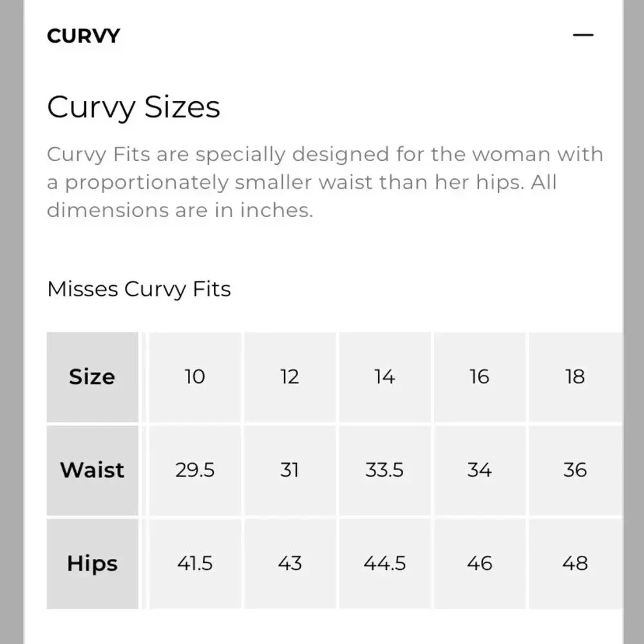
Task: Select the 44.5 hips measurement cell
Action: tap(385, 563)
